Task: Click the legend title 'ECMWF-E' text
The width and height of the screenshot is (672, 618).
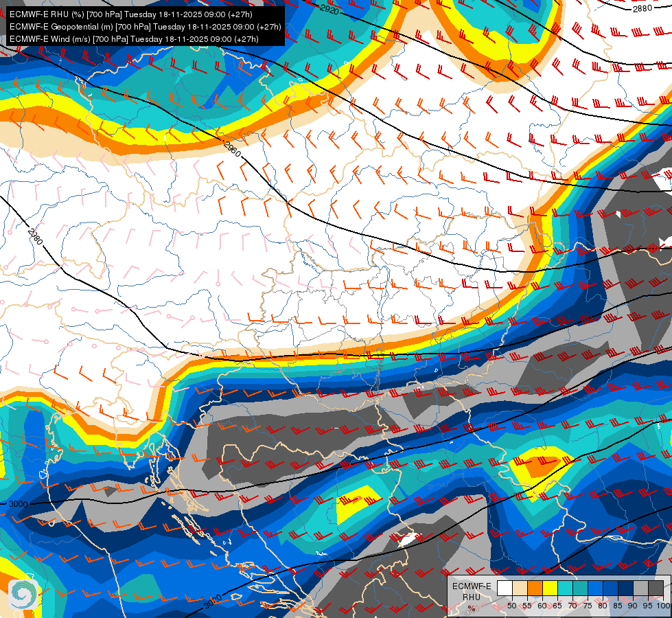Action: [472, 586]
